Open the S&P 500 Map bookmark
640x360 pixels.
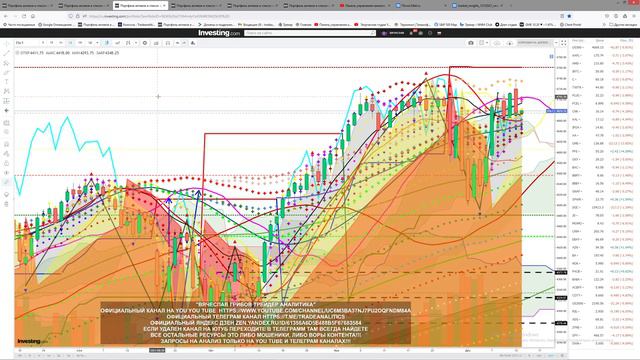(445, 24)
